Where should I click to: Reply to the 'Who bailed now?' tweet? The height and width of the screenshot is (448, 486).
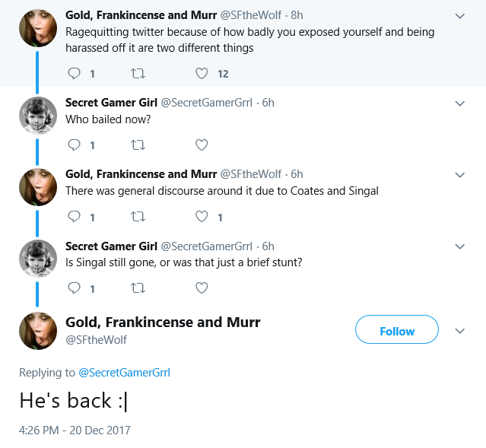point(74,145)
